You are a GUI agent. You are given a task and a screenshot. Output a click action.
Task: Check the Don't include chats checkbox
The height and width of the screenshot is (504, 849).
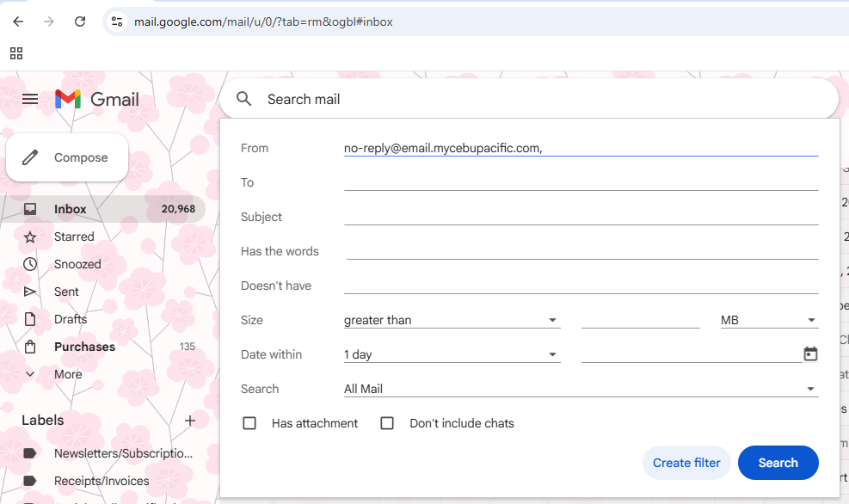[387, 423]
